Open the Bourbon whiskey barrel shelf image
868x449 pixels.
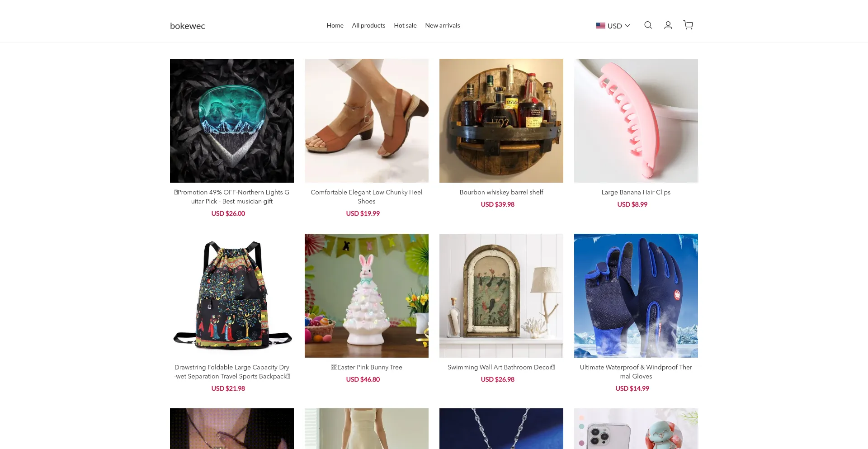click(501, 121)
